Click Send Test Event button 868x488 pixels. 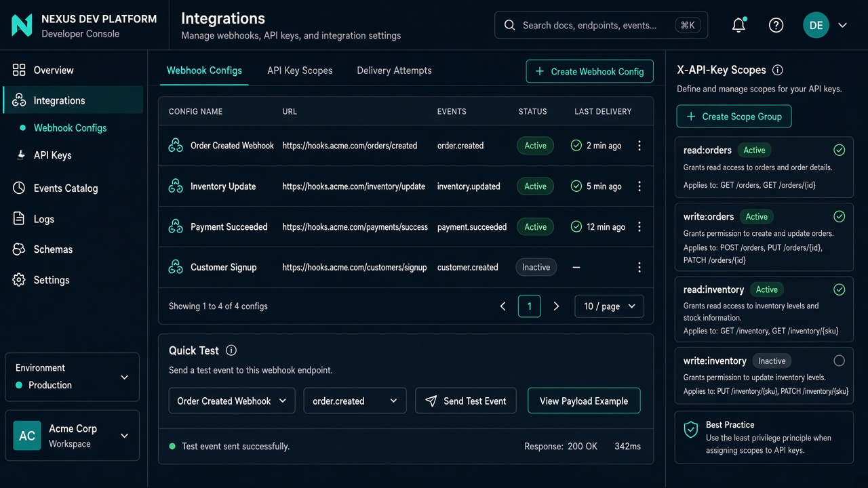(x=466, y=401)
